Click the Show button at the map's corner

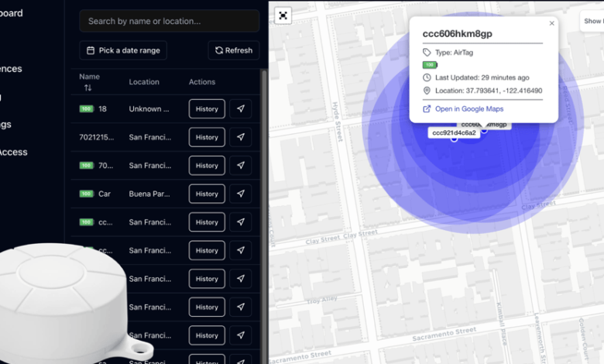click(x=592, y=21)
